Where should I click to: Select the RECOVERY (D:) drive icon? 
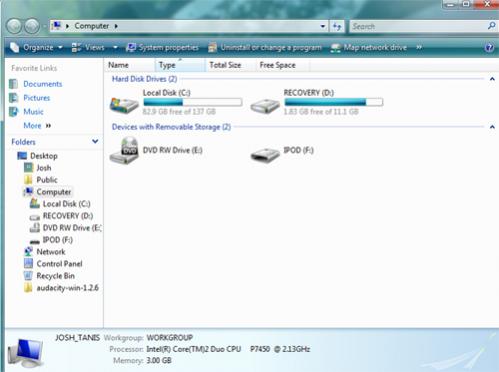(x=265, y=106)
